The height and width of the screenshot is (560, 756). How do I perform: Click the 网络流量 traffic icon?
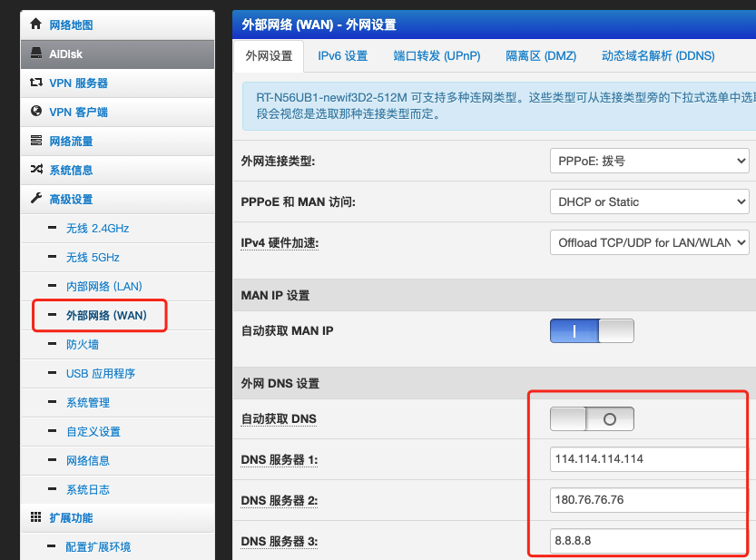(x=36, y=141)
